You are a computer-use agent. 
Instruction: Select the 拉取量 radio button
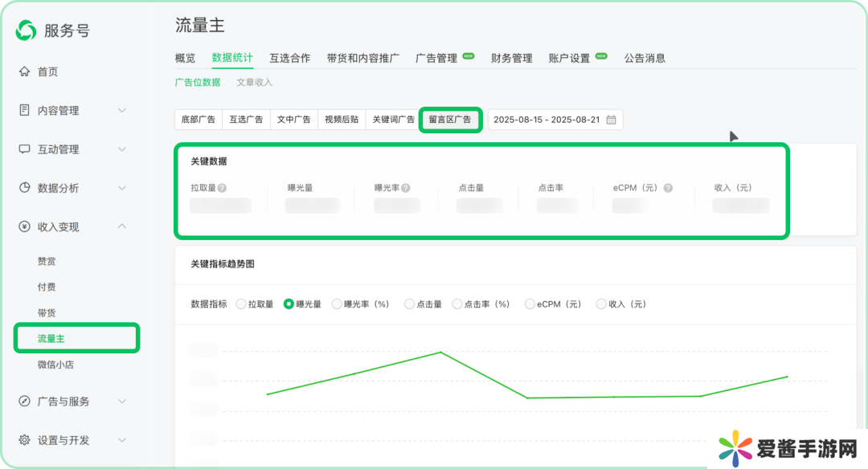click(x=241, y=304)
